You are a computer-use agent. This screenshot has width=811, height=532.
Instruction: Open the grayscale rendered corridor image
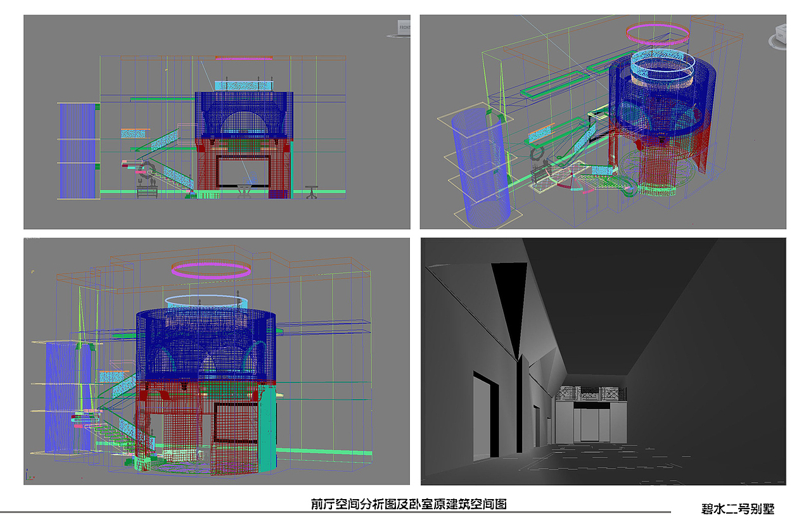coord(603,362)
